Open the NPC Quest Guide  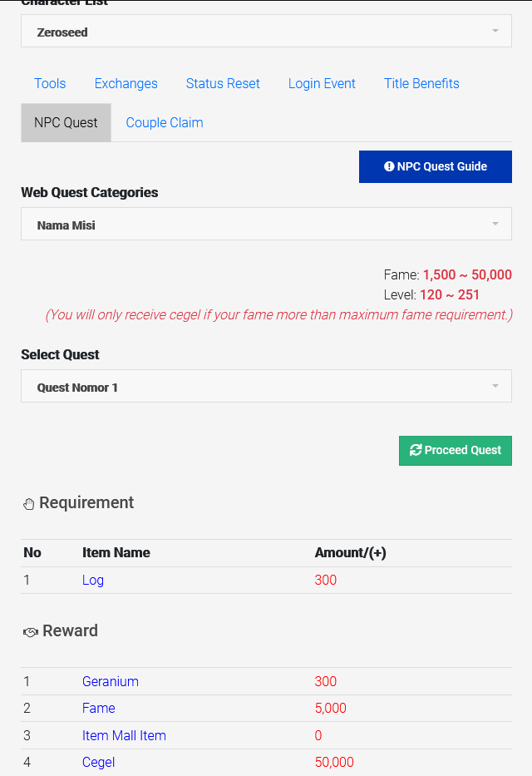click(x=435, y=166)
